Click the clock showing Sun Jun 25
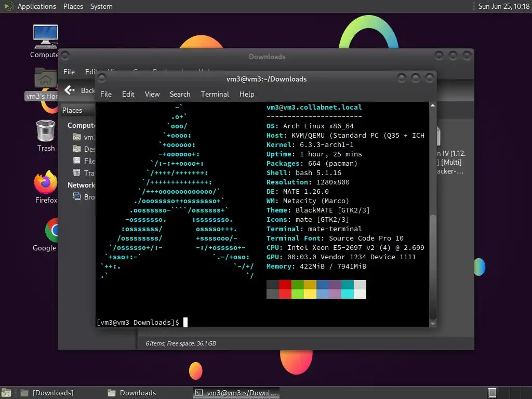Image resolution: width=532 pixels, height=399 pixels. pyautogui.click(x=503, y=6)
